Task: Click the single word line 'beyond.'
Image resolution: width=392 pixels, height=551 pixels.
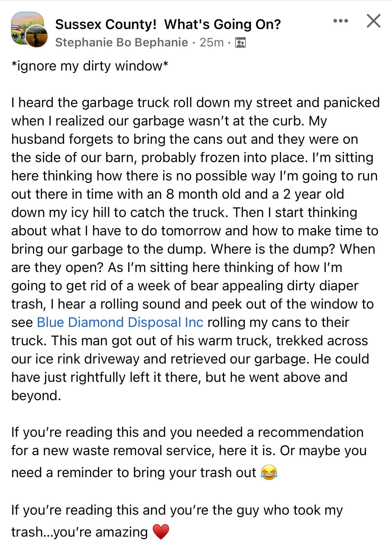Action: [36, 396]
